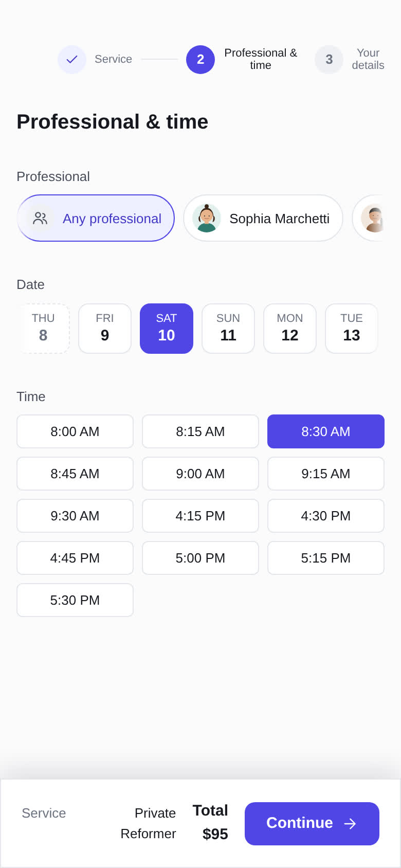Choose the 4:15 PM slot
401x868 pixels.
tap(200, 516)
